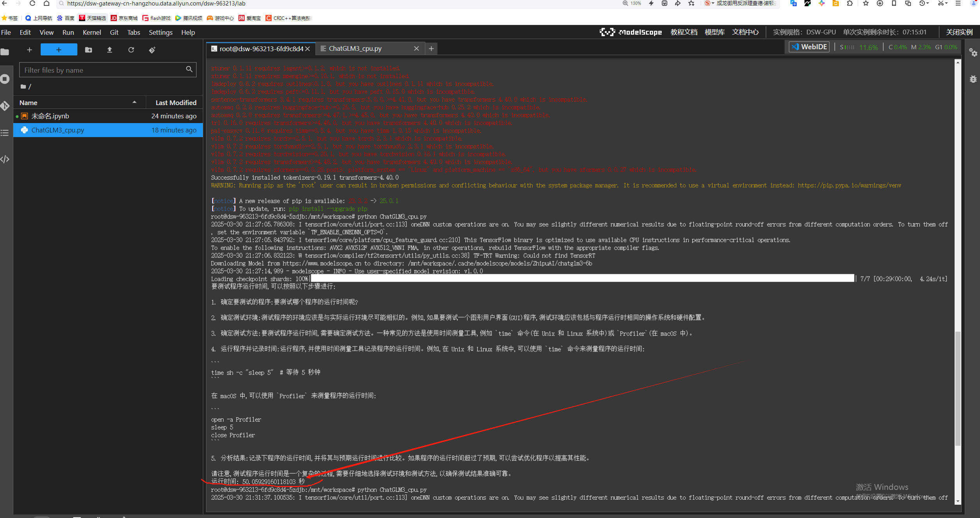
Task: Open the 未命名.ipynb notebook file
Action: coord(50,116)
